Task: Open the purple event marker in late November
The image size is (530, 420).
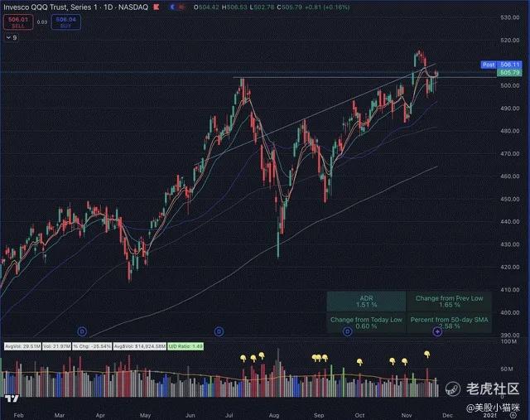Action: pos(437,332)
